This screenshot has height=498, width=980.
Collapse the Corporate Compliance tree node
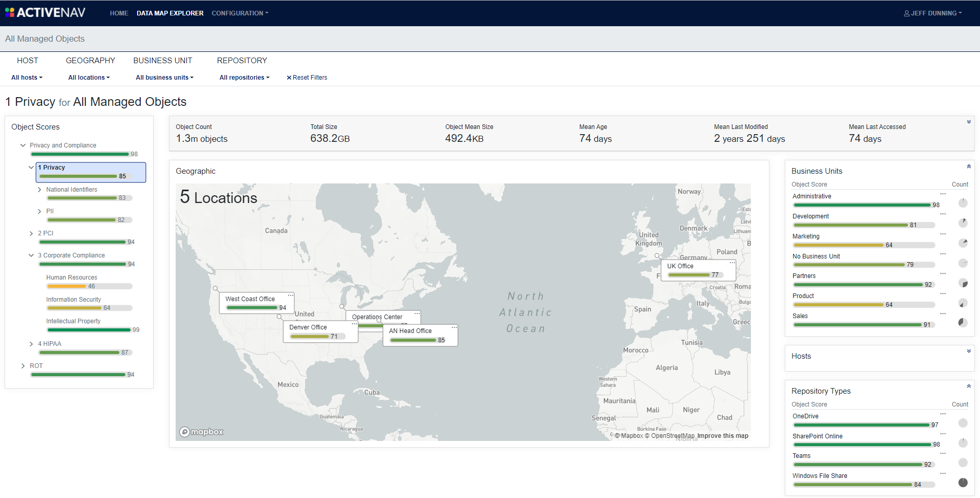[31, 255]
